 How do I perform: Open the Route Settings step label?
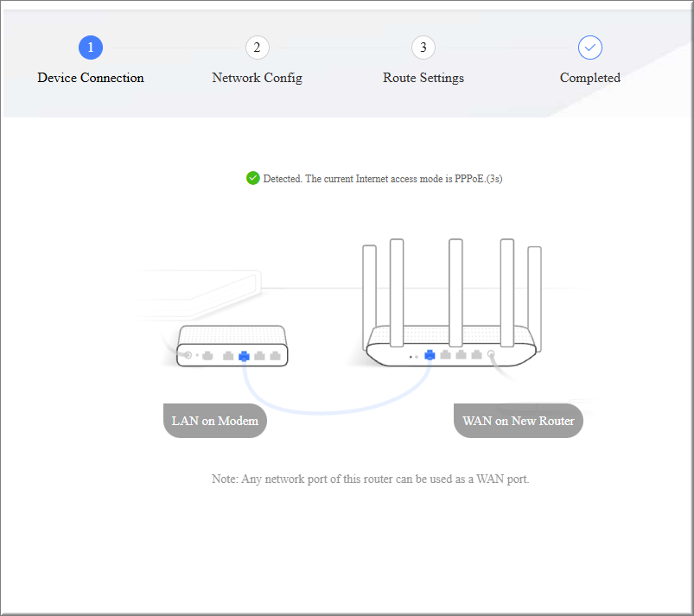tap(423, 78)
